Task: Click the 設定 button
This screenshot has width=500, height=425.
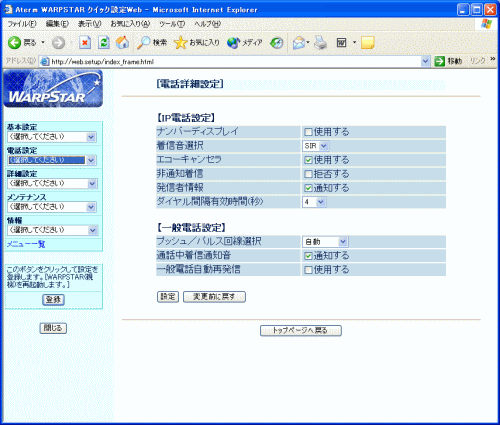Action: pyautogui.click(x=168, y=297)
